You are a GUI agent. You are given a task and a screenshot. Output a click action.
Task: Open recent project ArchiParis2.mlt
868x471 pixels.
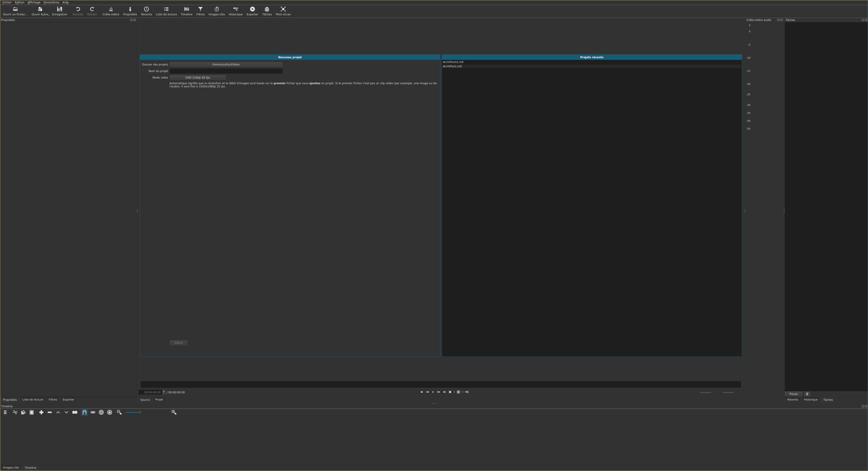click(x=453, y=62)
